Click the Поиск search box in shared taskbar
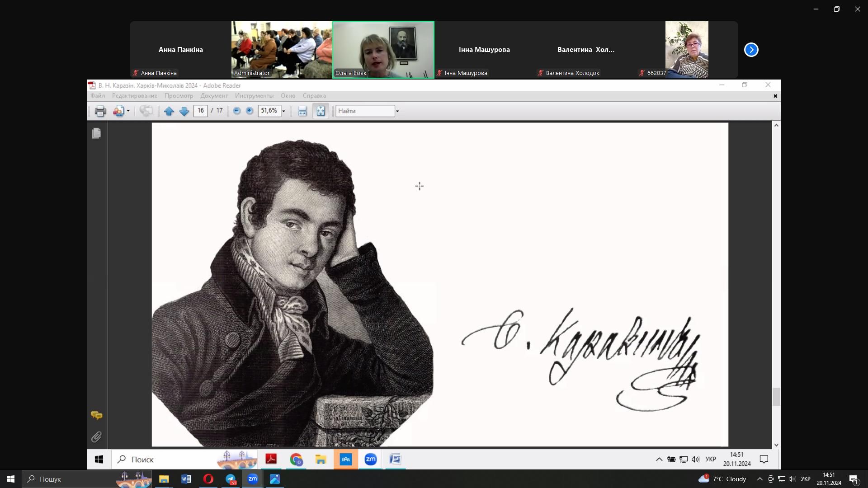Screen dimensions: 868x488 tap(184, 460)
